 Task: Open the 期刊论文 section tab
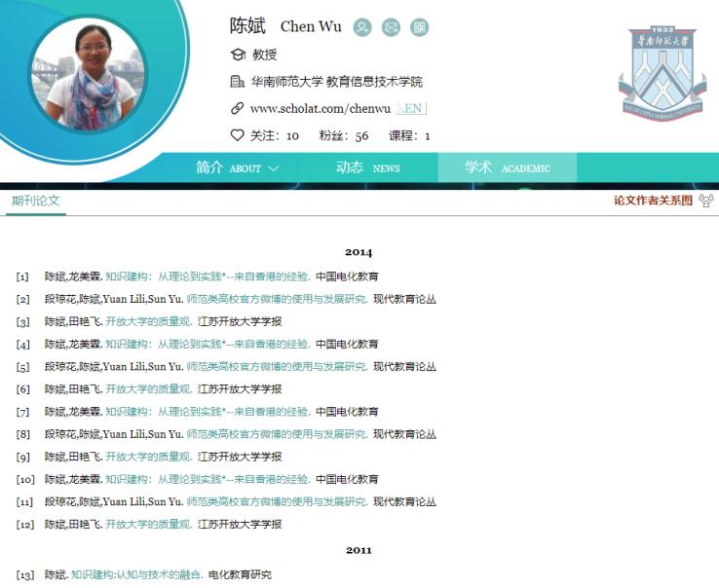[35, 201]
